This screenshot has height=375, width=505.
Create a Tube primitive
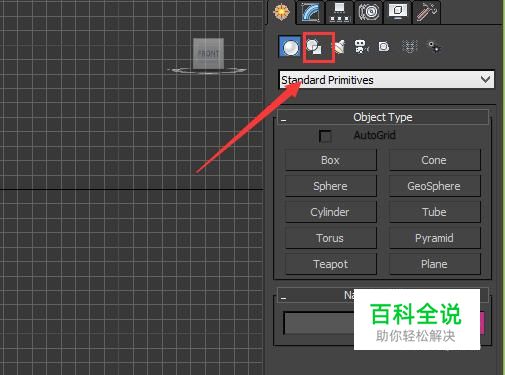coord(434,212)
